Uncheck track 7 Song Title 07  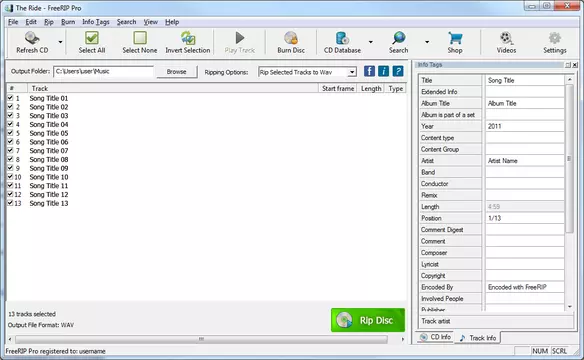(x=10, y=150)
